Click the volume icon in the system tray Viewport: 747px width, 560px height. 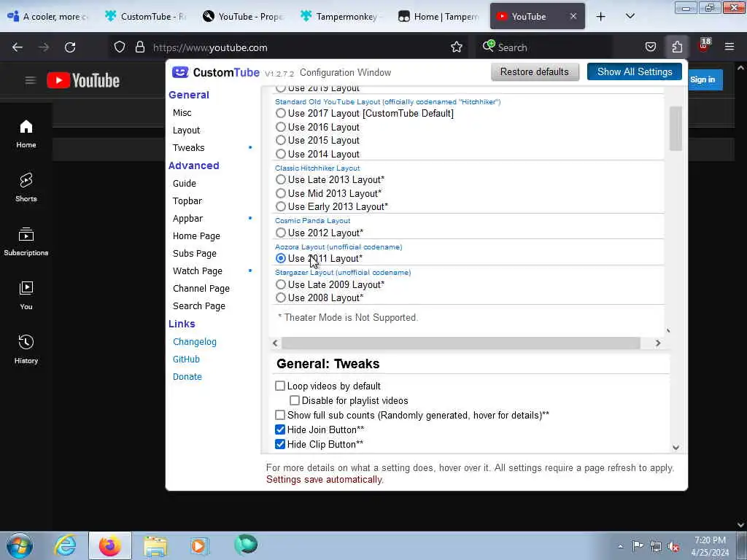[x=673, y=546]
